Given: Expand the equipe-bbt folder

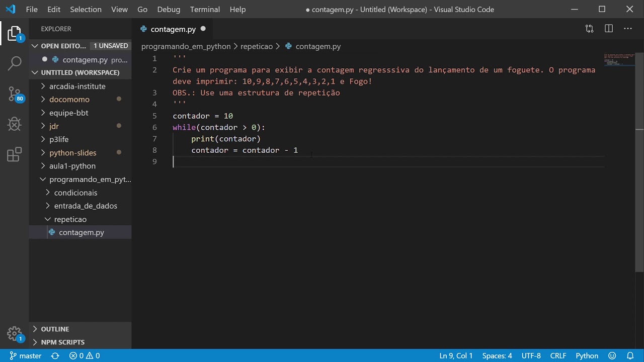Looking at the screenshot, I should coord(68,113).
